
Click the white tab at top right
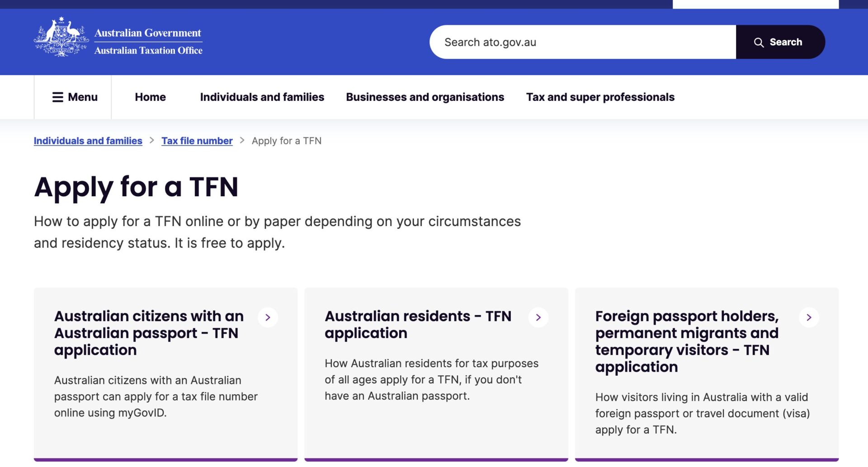(755, 4)
